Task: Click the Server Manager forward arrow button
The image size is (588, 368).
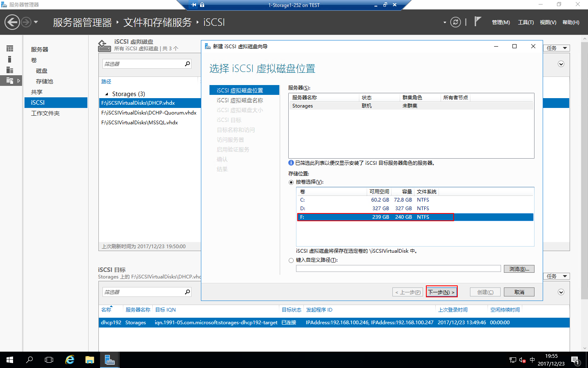Action: pyautogui.click(x=26, y=22)
